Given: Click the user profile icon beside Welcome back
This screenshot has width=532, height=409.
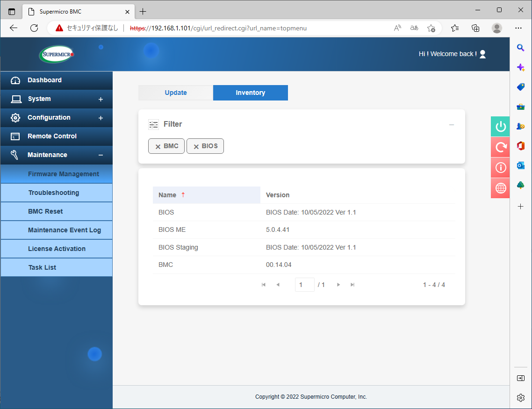Looking at the screenshot, I should tap(483, 54).
